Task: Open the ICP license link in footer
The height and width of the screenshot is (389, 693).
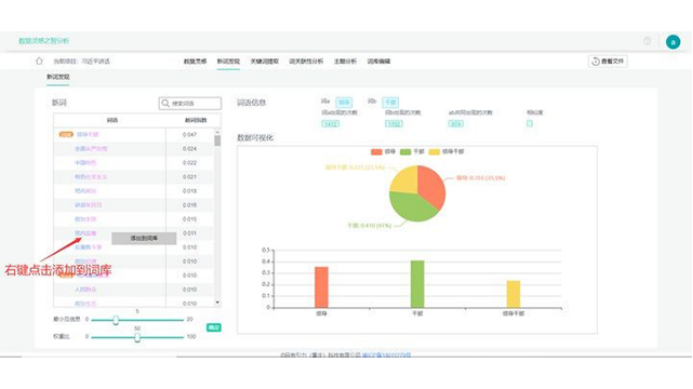Action: 386,355
